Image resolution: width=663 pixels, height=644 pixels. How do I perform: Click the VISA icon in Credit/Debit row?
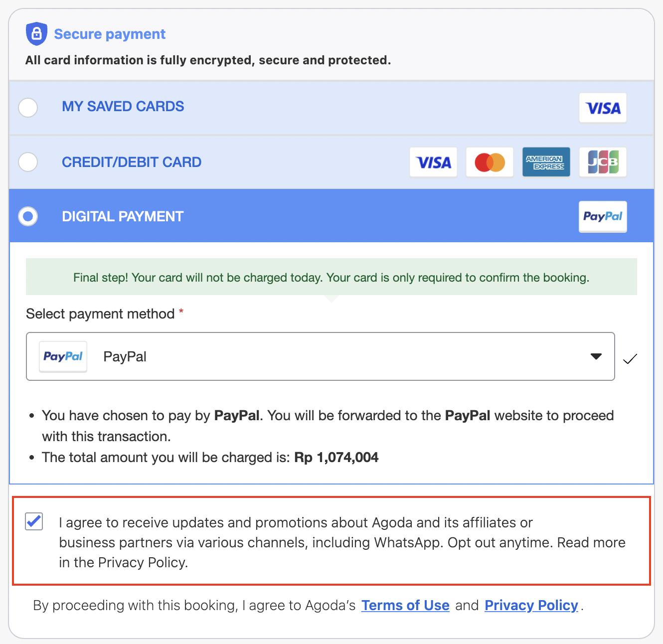433,161
